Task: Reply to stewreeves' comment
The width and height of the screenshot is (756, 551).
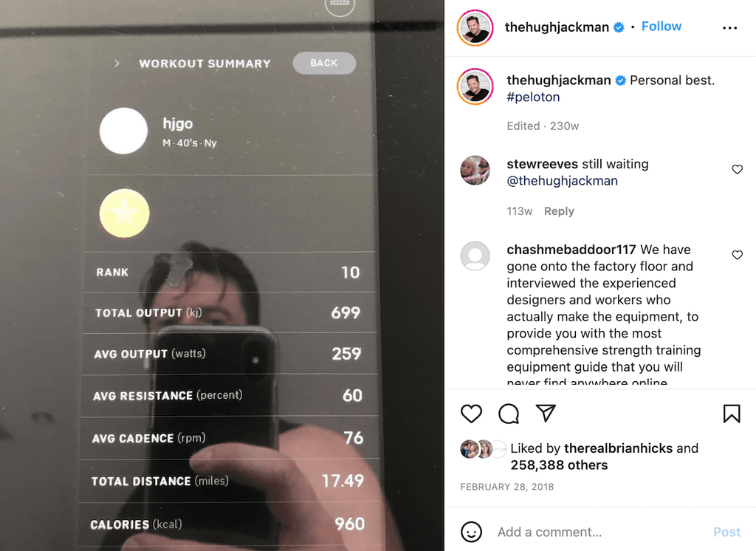Action: pos(559,211)
